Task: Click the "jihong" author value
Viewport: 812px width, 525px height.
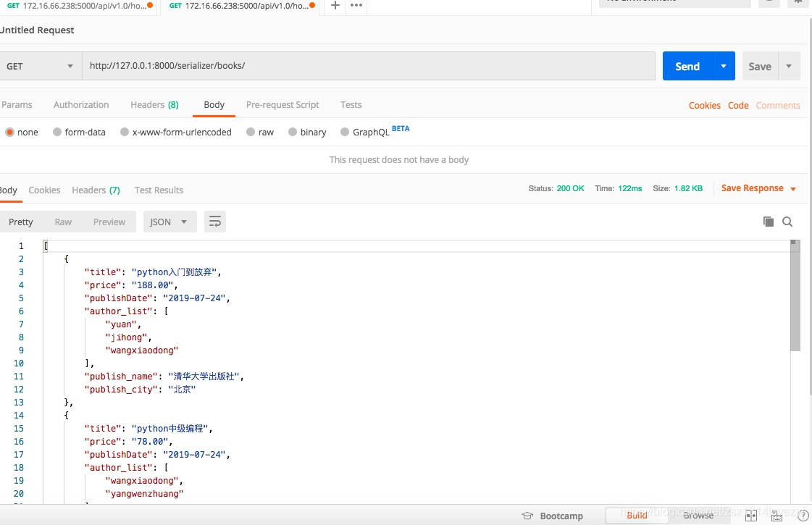Action: coord(126,337)
